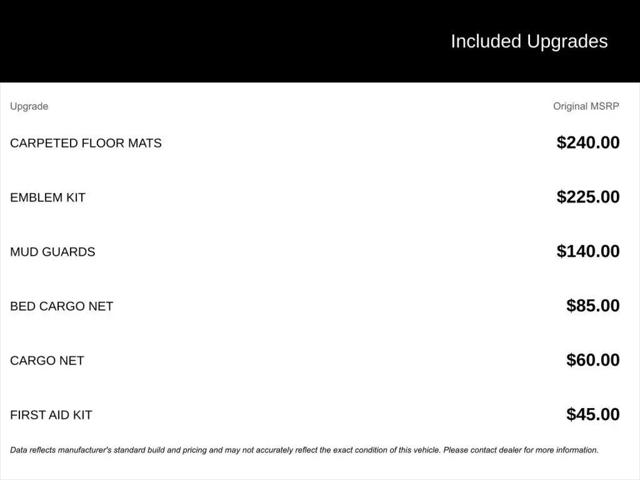The height and width of the screenshot is (480, 640).
Task: Click the $240.00 price
Action: 588,142
